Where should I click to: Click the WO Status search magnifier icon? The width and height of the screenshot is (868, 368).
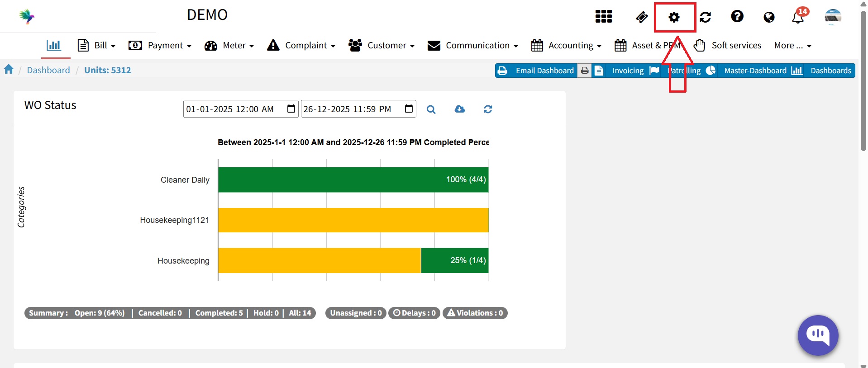tap(431, 109)
